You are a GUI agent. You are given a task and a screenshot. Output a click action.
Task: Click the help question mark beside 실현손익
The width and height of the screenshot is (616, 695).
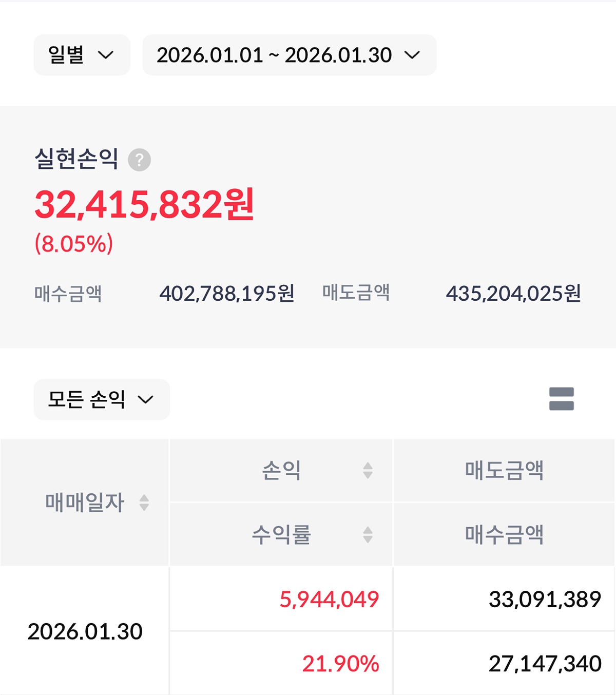click(x=139, y=160)
